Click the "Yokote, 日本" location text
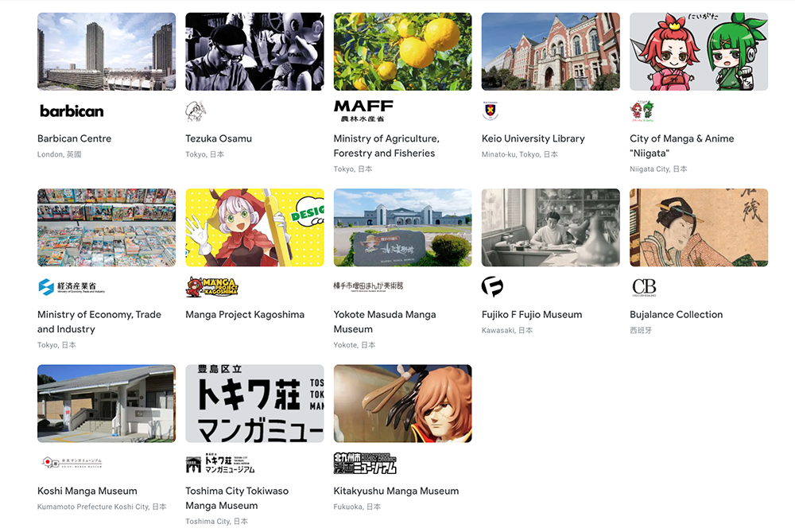The height and width of the screenshot is (532, 795). coord(355,345)
